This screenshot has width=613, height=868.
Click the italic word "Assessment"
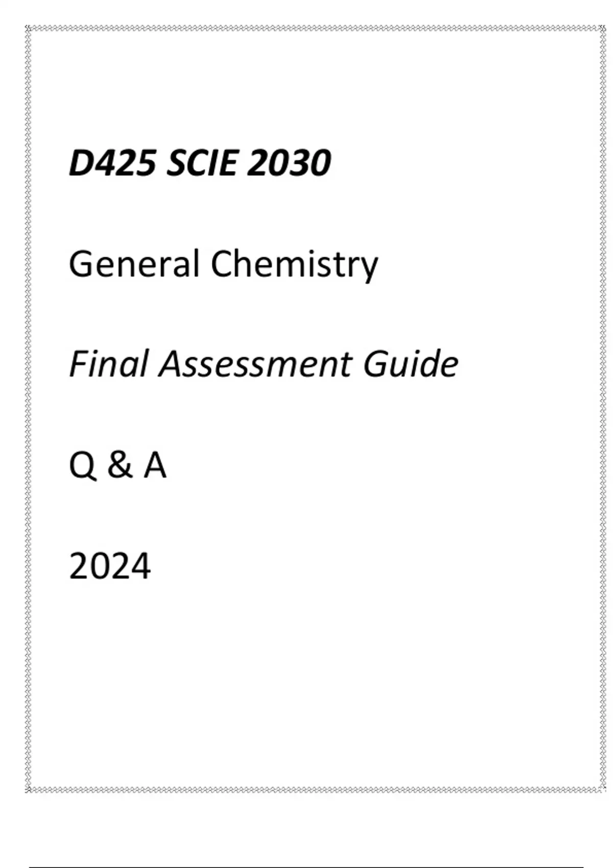point(255,364)
